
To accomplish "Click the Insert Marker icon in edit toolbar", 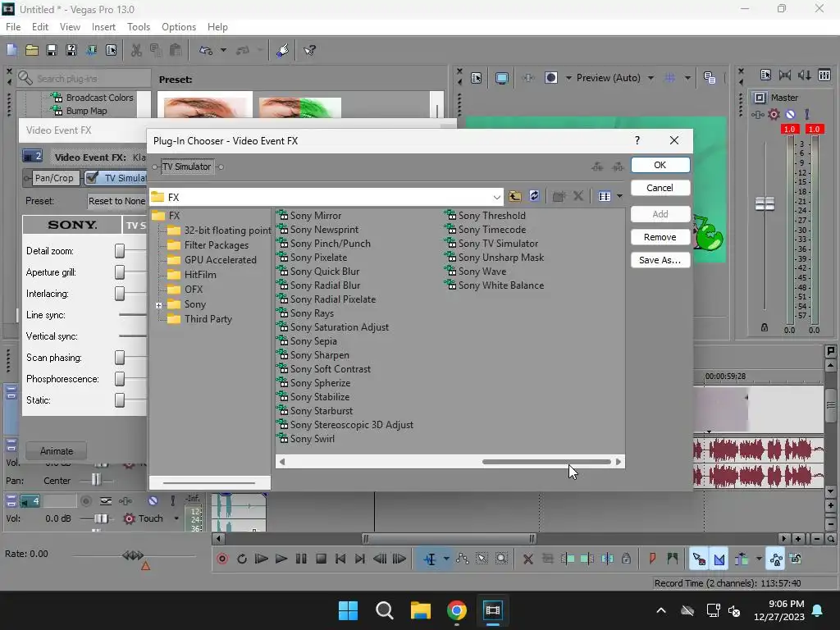I will pyautogui.click(x=652, y=559).
